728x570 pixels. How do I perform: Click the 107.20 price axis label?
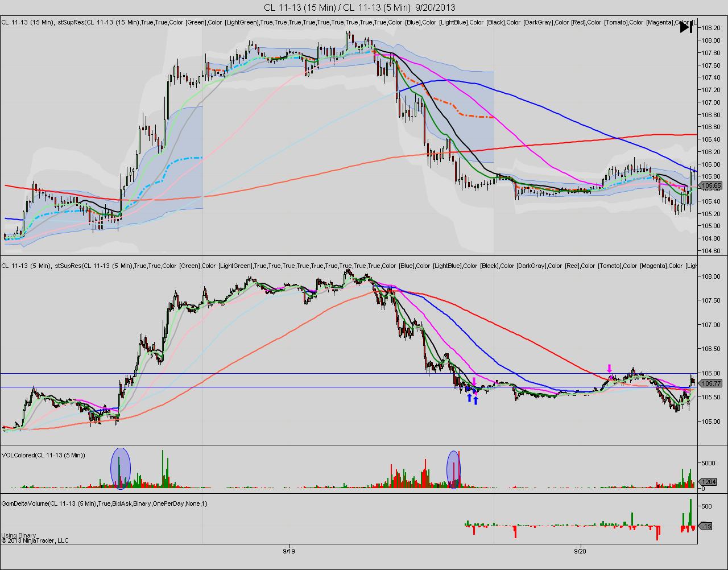pyautogui.click(x=712, y=90)
